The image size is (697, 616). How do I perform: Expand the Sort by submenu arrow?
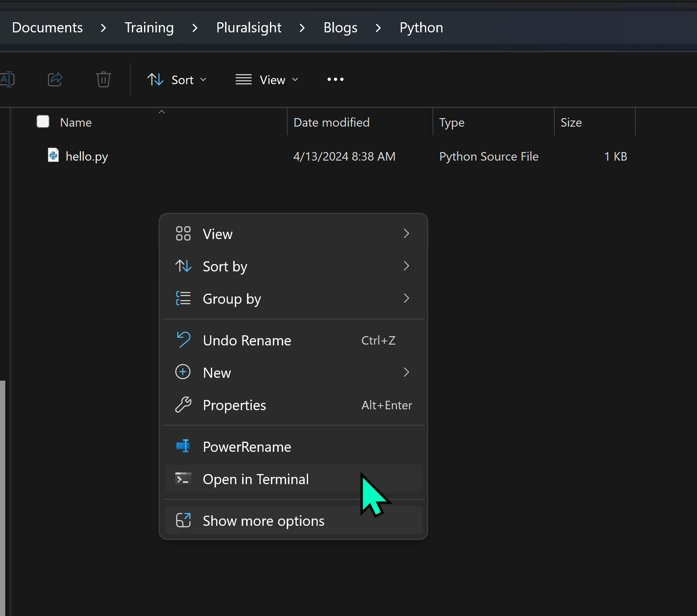(x=406, y=266)
